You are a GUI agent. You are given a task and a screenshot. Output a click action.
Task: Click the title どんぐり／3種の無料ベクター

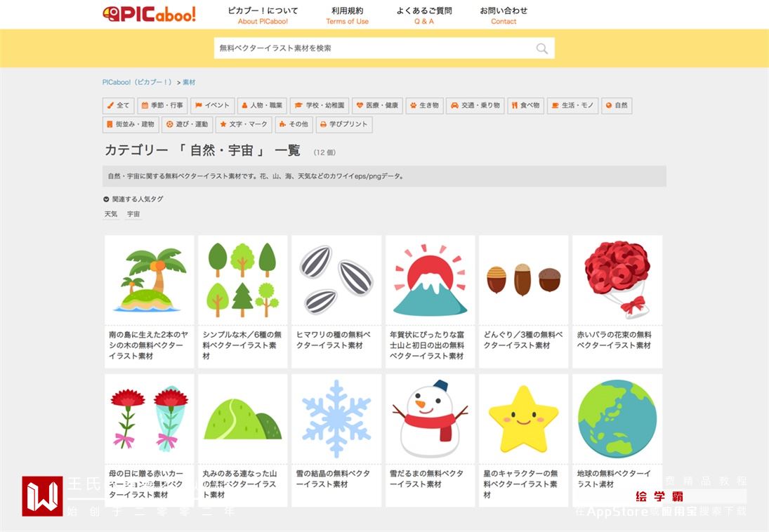tap(522, 340)
